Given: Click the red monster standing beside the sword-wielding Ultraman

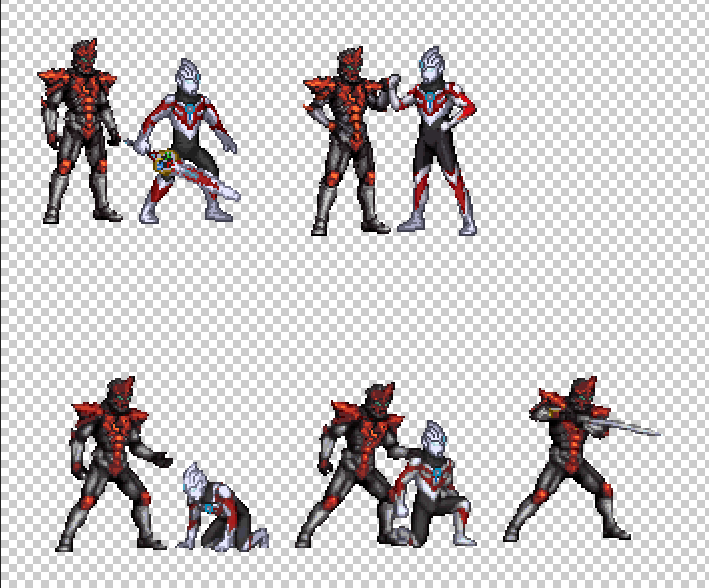Looking at the screenshot, I should pos(80,131).
